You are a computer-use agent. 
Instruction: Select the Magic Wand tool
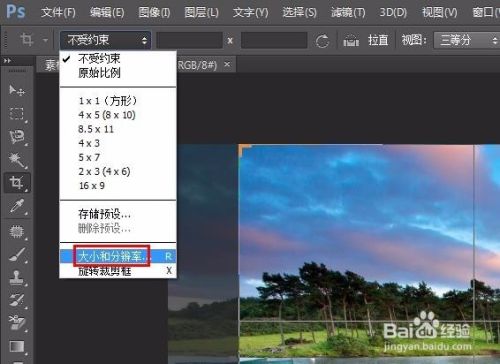[x=16, y=160]
